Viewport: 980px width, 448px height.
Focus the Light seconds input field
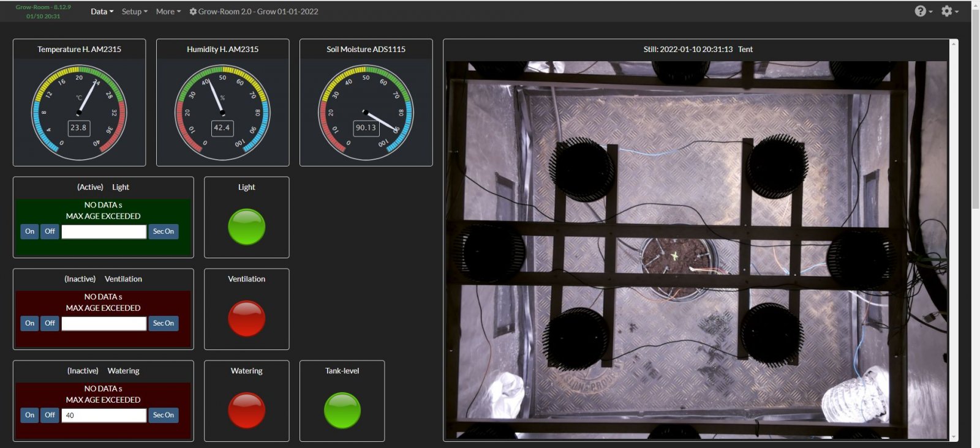click(x=104, y=231)
